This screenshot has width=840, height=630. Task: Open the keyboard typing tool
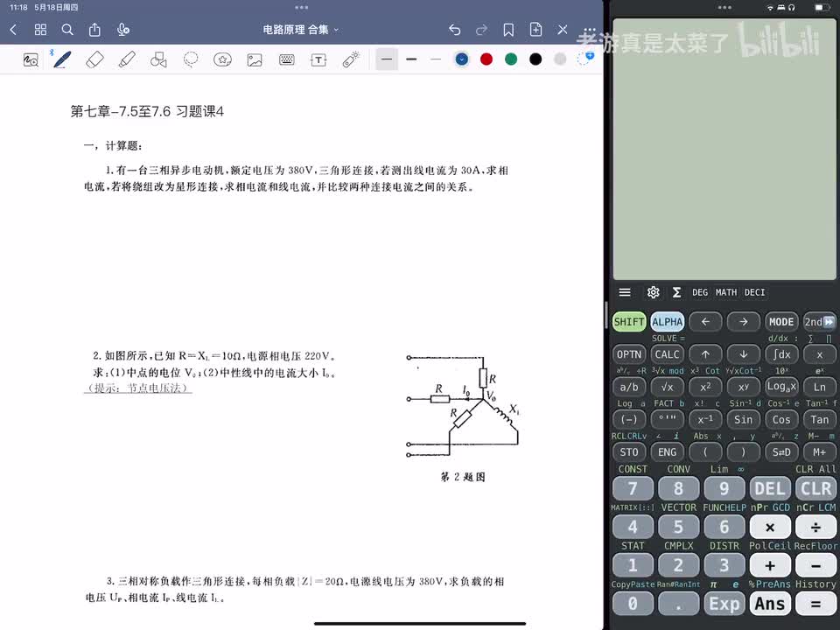pyautogui.click(x=287, y=59)
